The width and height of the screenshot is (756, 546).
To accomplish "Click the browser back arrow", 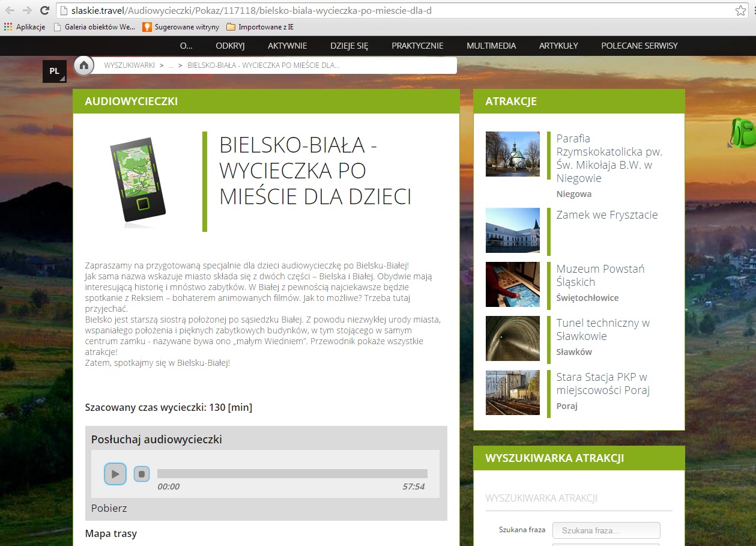I will pyautogui.click(x=10, y=11).
